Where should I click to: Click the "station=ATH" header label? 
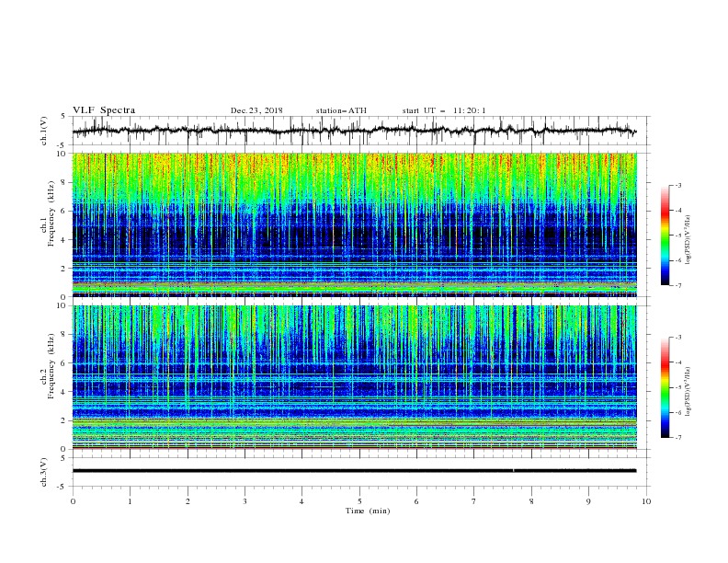pyautogui.click(x=341, y=110)
